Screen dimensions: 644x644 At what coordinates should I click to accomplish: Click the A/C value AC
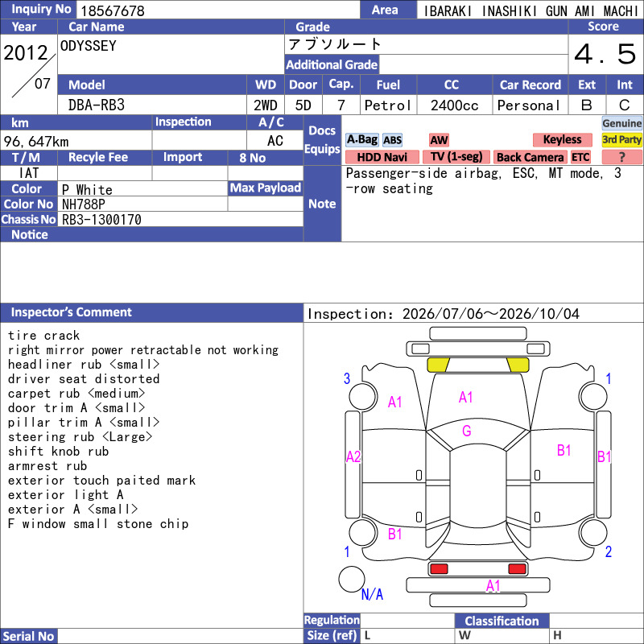coord(275,141)
